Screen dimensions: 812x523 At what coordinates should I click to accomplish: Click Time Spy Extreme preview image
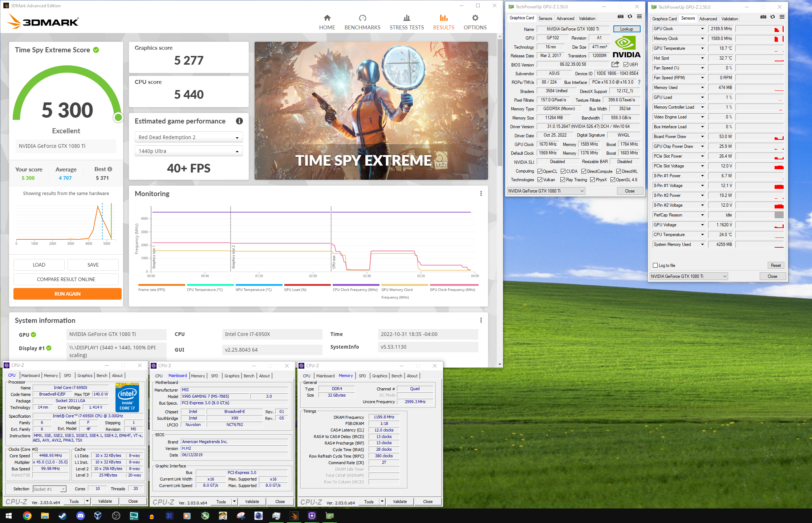click(371, 111)
